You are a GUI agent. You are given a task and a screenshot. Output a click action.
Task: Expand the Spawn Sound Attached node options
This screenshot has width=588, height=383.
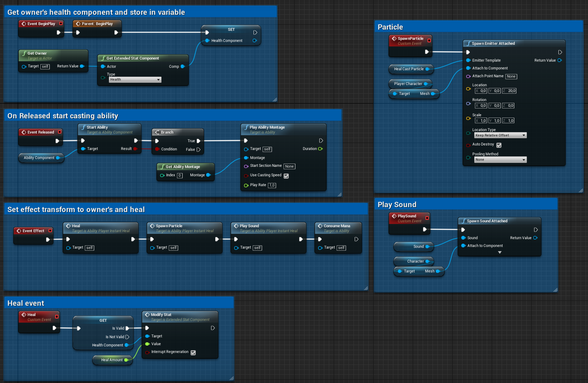(x=500, y=252)
